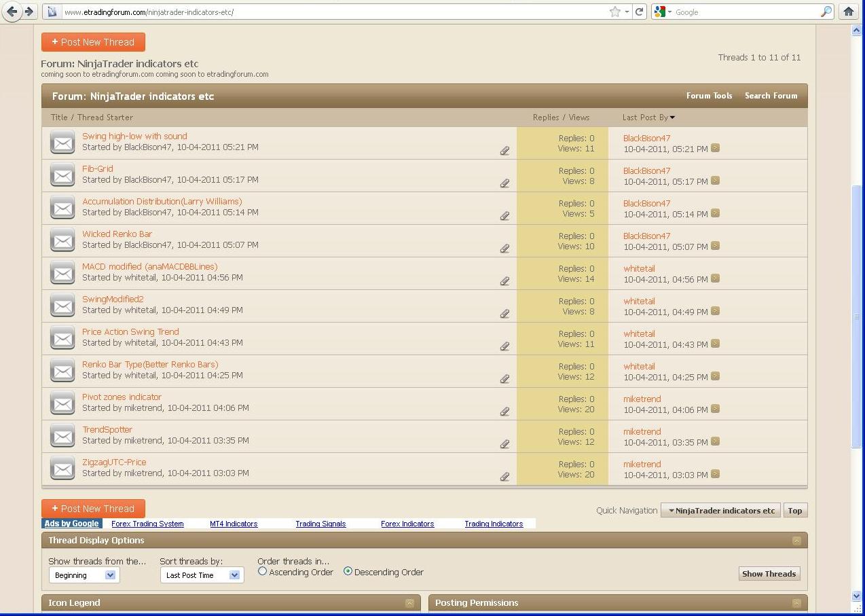The image size is (865, 616).
Task: Click Ads by Google label
Action: pyautogui.click(x=72, y=524)
